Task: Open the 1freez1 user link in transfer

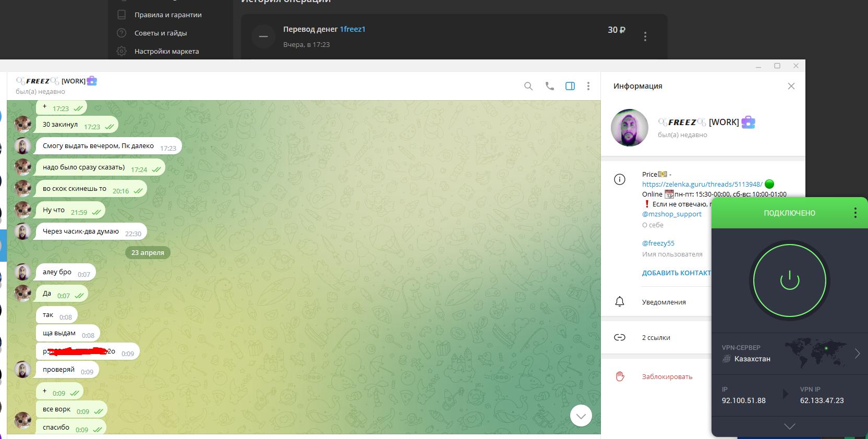Action: pyautogui.click(x=353, y=29)
